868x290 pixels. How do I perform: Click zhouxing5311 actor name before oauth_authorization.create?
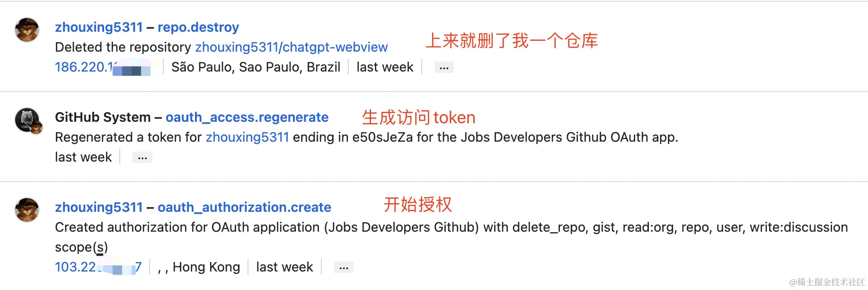pos(99,208)
